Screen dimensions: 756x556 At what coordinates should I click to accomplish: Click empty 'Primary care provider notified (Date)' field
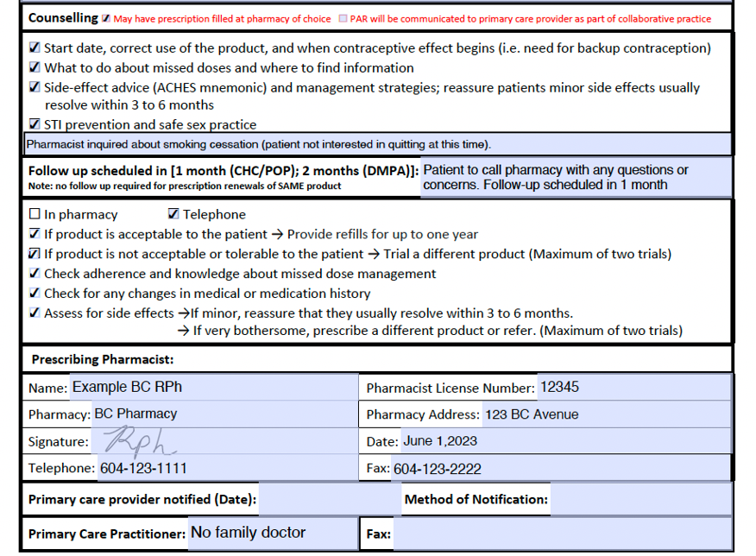click(x=330, y=499)
